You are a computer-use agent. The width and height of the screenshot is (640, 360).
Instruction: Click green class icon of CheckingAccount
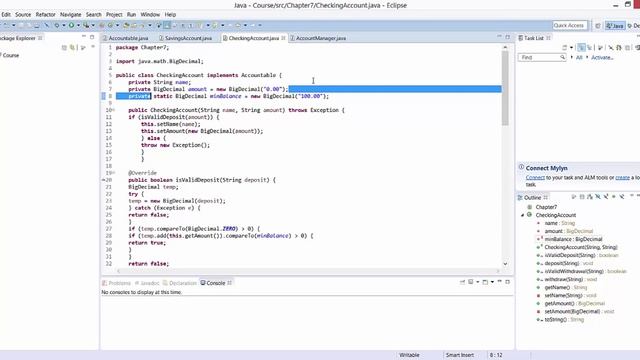[529, 215]
